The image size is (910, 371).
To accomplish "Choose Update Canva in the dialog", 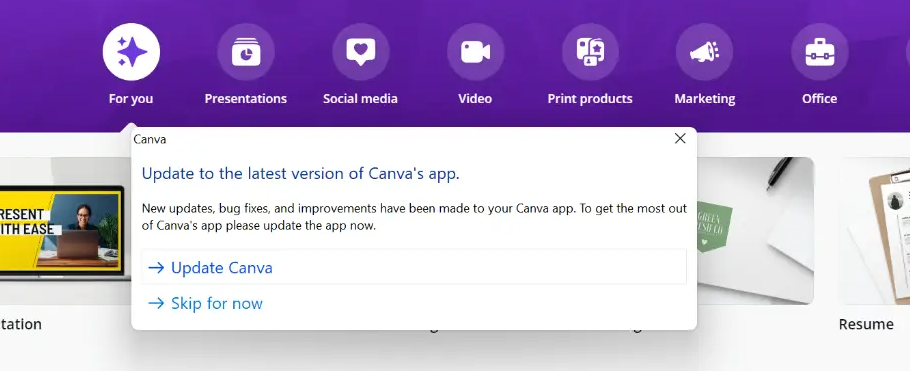I will tap(414, 268).
